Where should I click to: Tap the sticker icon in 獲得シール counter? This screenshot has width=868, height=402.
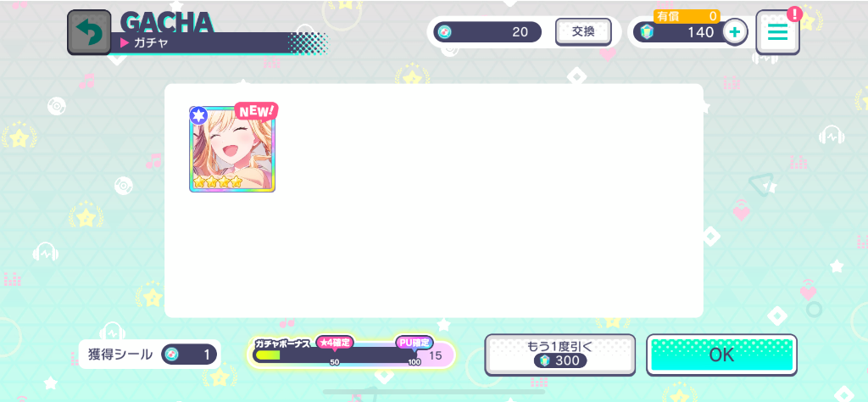click(x=172, y=355)
